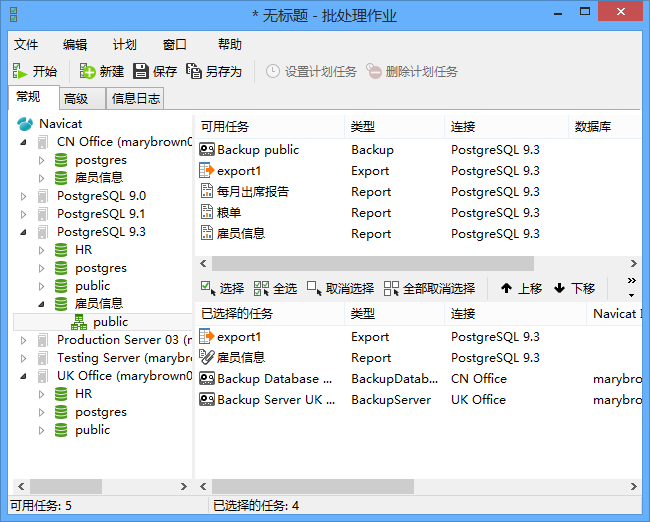Image resolution: width=650 pixels, height=522 pixels.
Task: Open the 计划 (Schedule) menu
Action: click(x=125, y=44)
